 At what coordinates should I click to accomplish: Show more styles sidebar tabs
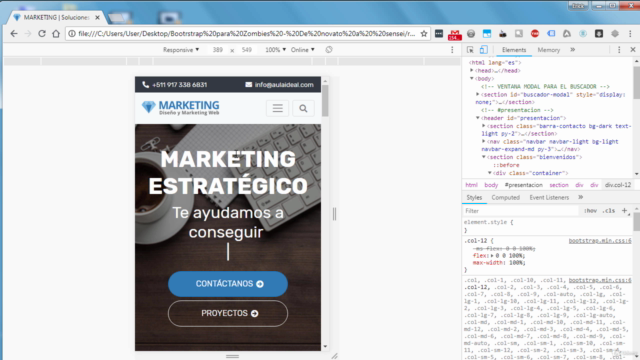pos(580,198)
